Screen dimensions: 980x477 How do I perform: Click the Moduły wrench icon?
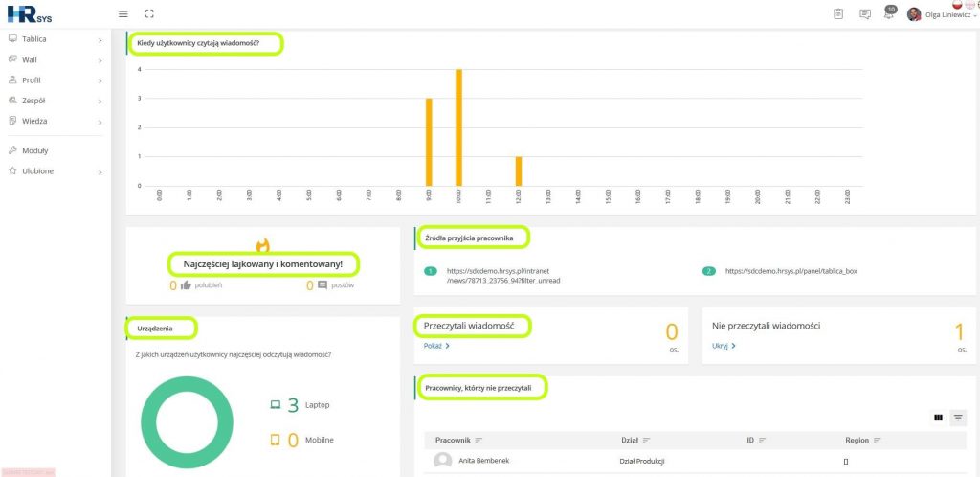click(x=12, y=150)
